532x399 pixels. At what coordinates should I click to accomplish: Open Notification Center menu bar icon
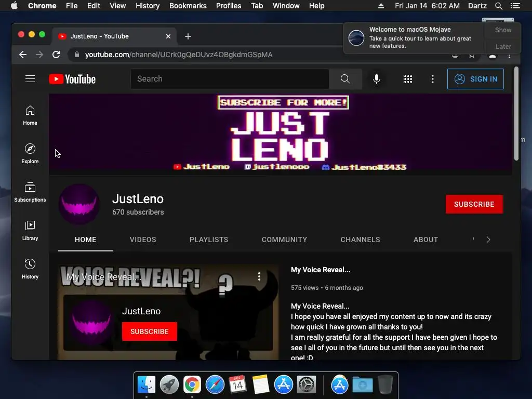(x=515, y=6)
